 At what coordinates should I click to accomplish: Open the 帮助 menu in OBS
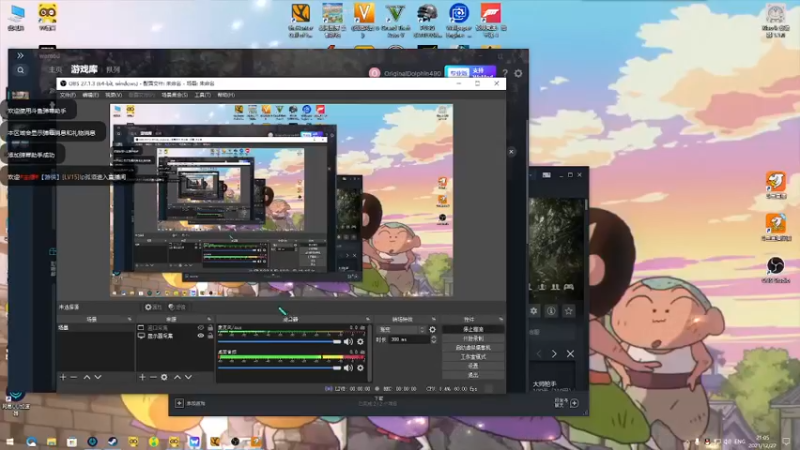pos(226,95)
